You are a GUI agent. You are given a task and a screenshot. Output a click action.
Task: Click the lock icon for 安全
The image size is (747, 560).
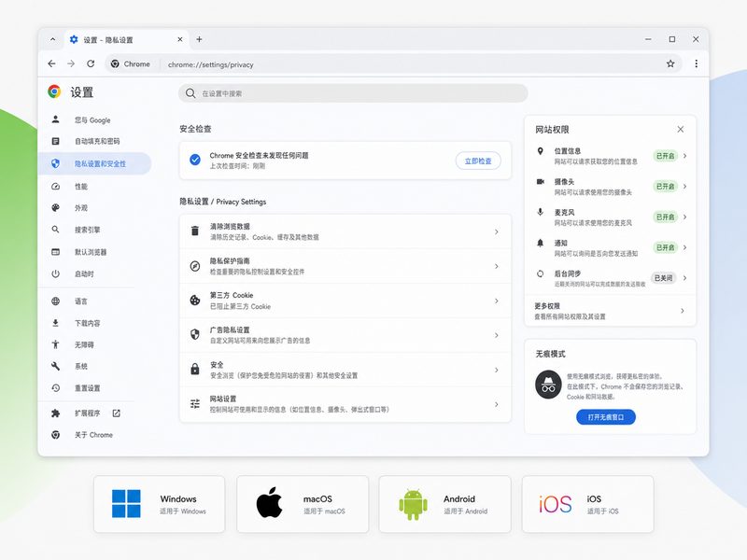[195, 369]
